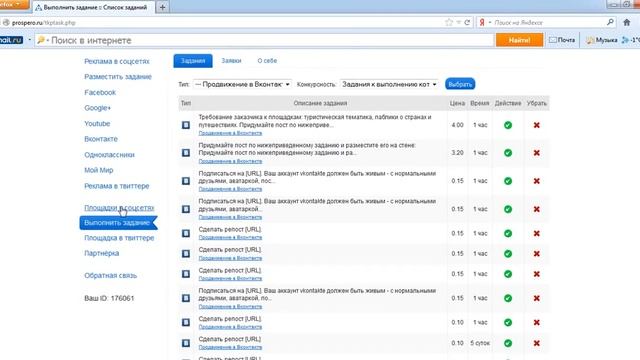This screenshot has width=640, height=360.
Task: Open the Обратная связь sidebar link
Action: click(111, 276)
